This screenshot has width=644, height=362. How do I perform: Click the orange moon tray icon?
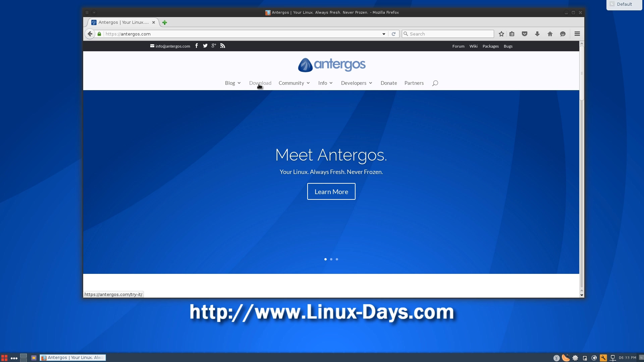pos(566,358)
